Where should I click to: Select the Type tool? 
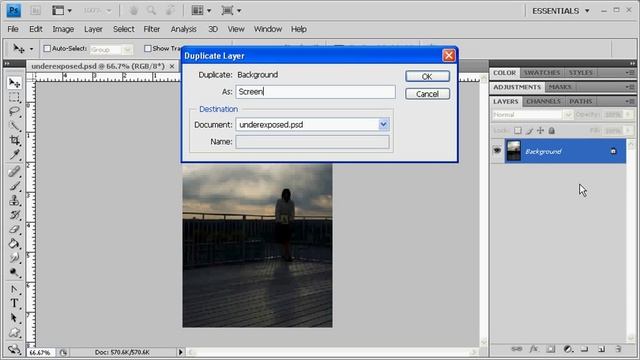click(14, 303)
